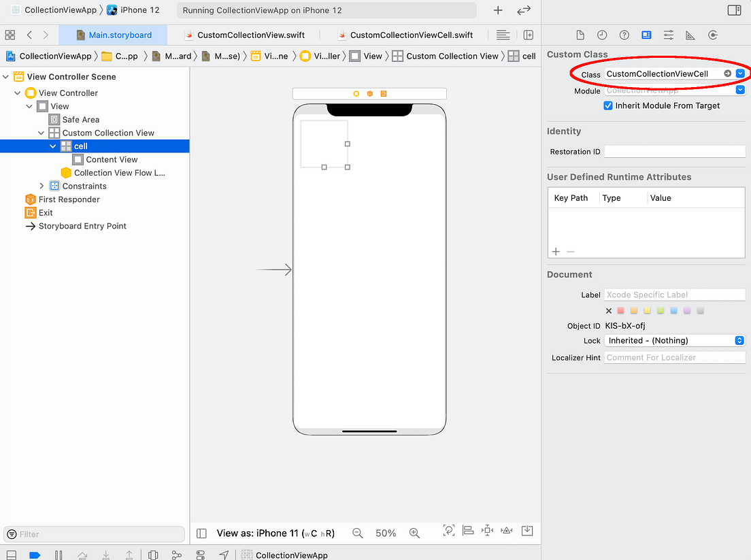Open the Quick Help inspector

coord(624,35)
